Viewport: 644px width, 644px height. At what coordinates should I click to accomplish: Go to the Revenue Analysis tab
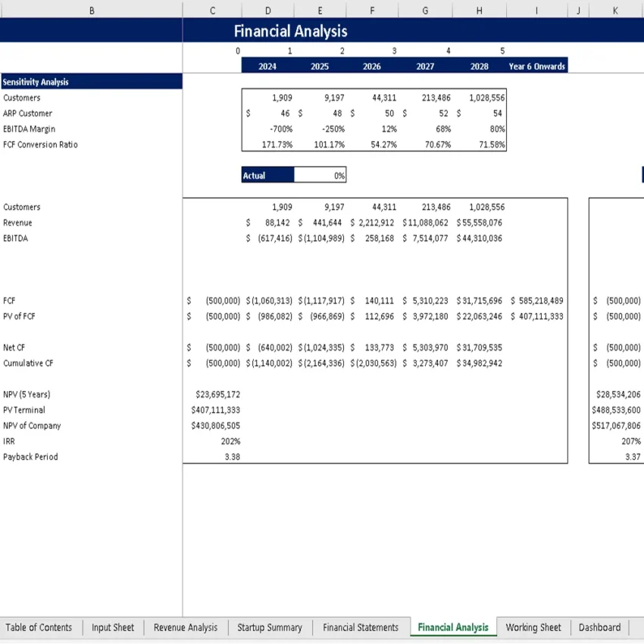pos(185,627)
